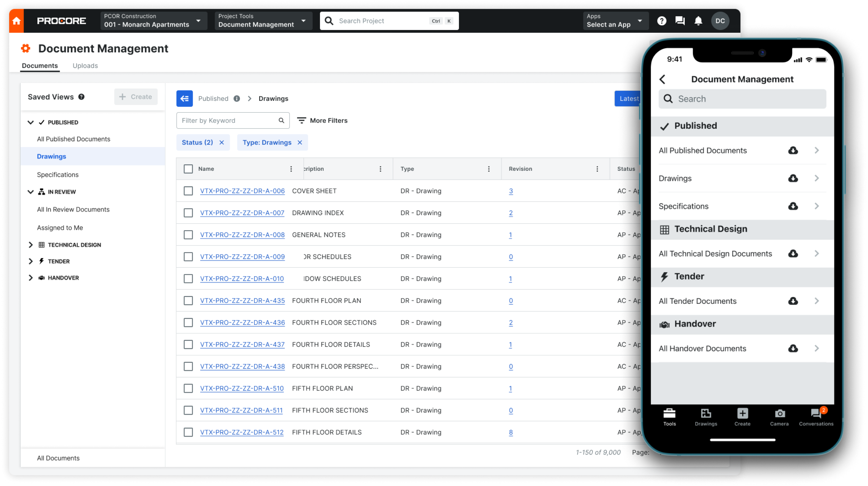868x486 pixels.
Task: Expand the TENDER saved views group
Action: (31, 261)
